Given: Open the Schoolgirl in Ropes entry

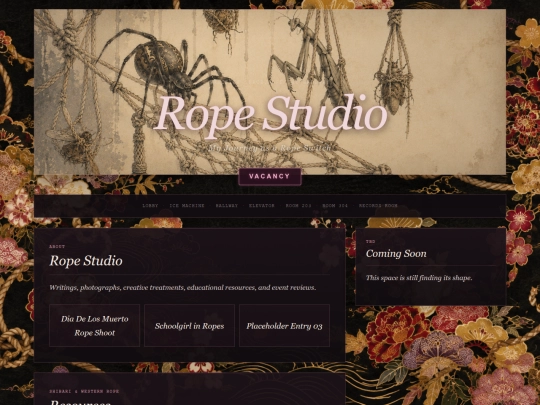Looking at the screenshot, I should (189, 325).
